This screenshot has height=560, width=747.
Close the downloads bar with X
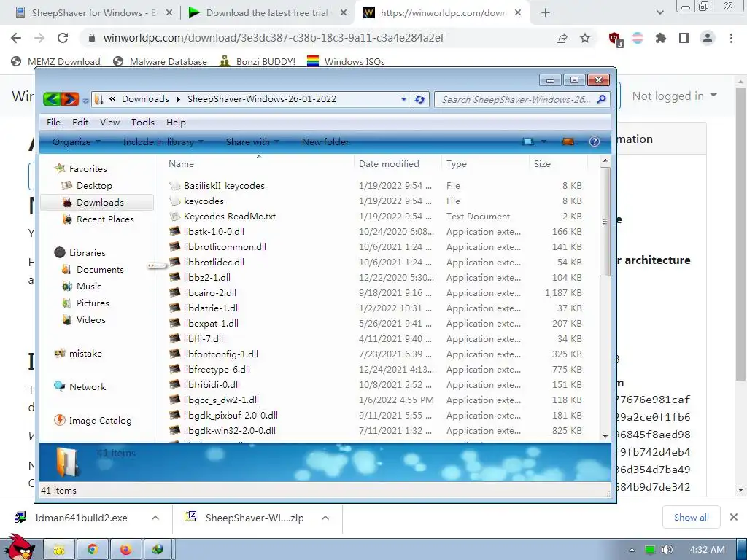point(734,517)
